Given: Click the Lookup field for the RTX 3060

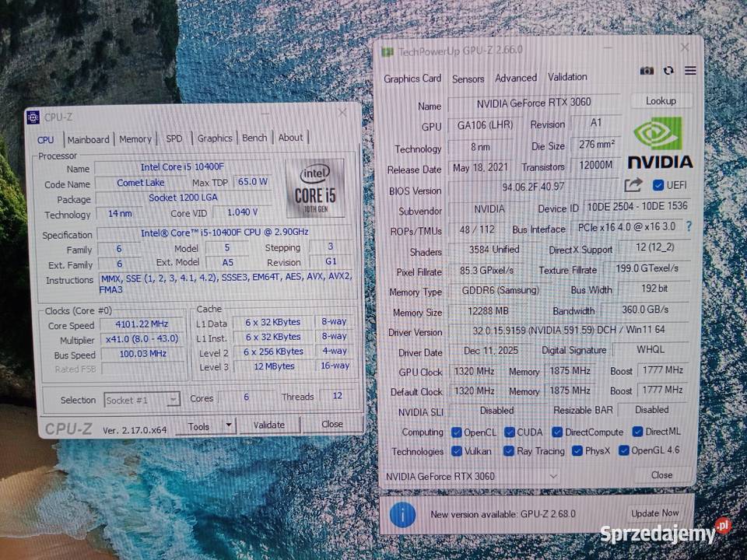Looking at the screenshot, I should [x=661, y=100].
